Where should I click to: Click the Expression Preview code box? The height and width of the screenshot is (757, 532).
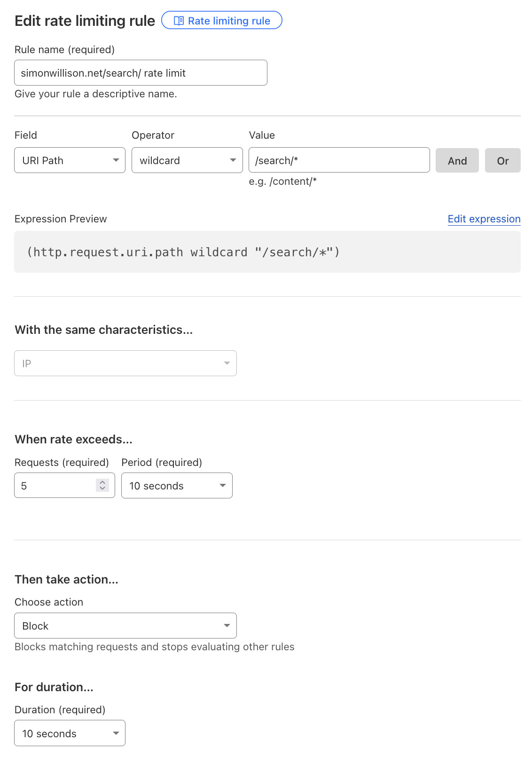tap(267, 252)
